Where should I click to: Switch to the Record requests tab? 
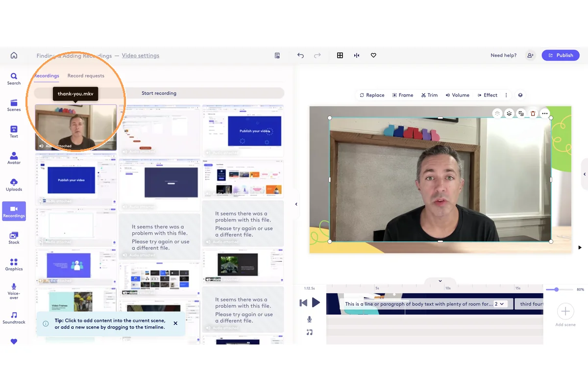click(x=86, y=76)
